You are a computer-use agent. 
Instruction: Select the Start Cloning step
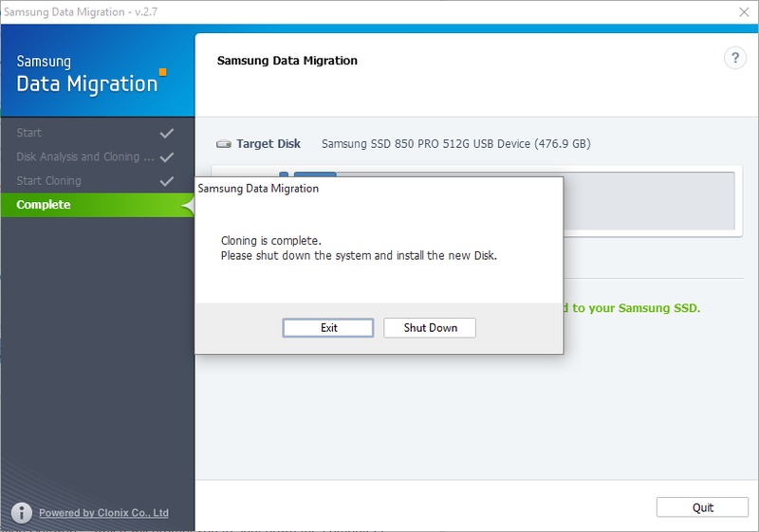click(49, 181)
